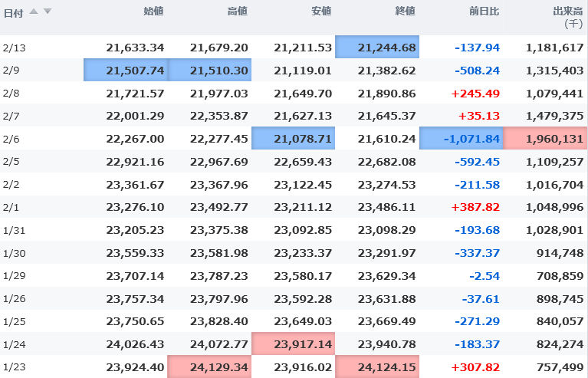The height and width of the screenshot is (378, 588).
Task: Select the highlighted closing value 21,244.68
Action: click(x=377, y=48)
